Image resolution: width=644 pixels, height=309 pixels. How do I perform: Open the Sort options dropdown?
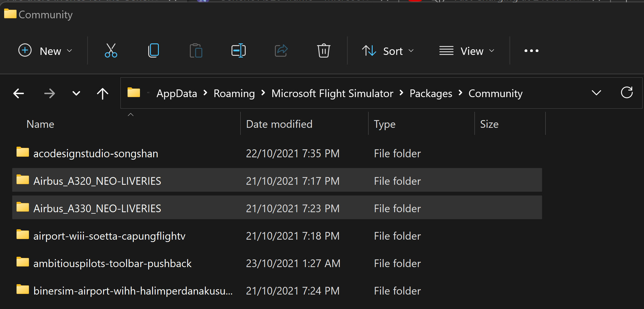point(388,51)
